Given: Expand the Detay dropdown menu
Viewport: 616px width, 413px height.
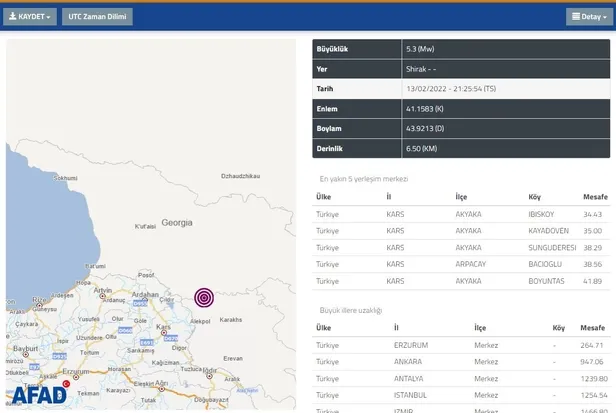Looking at the screenshot, I should coord(589,17).
